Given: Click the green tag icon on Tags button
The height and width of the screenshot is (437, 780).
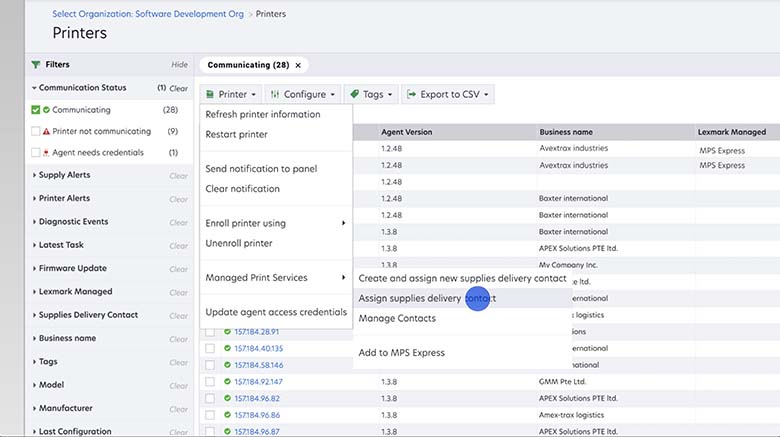Looking at the screenshot, I should click(x=354, y=95).
